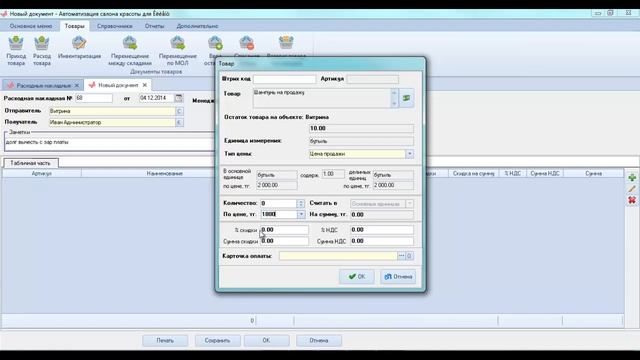Clear the Получатель field button
Image resolution: width=640 pixels, height=360 pixels.
click(x=179, y=122)
